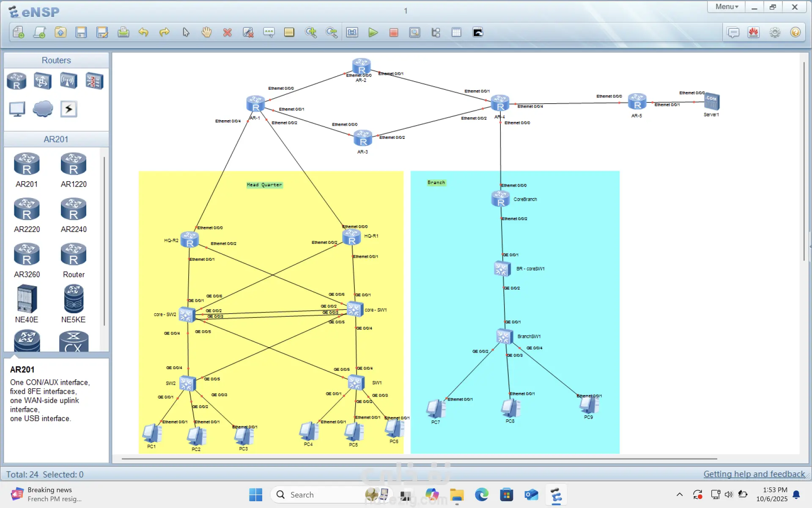This screenshot has height=508, width=812.
Task: Click the Zoom In magnifier icon
Action: pos(311,33)
